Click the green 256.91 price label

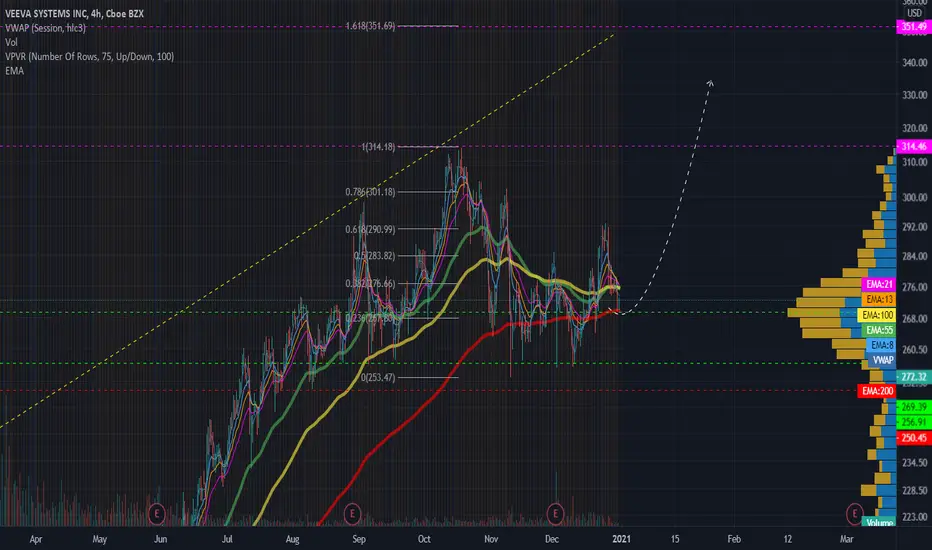tap(914, 422)
